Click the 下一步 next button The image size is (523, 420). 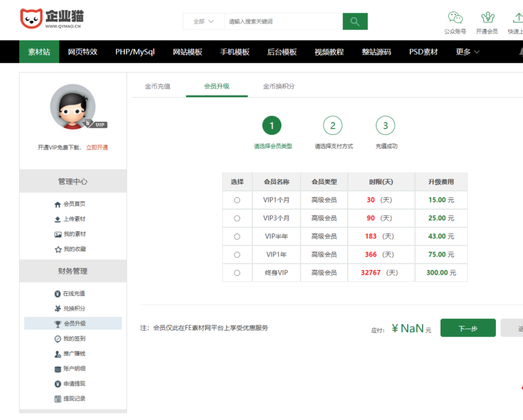pos(467,328)
